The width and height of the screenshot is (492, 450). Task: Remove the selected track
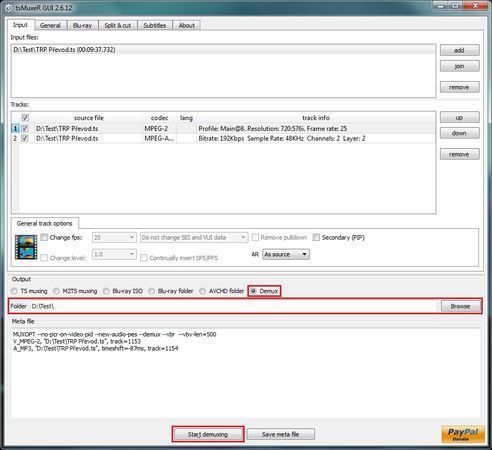click(x=459, y=154)
